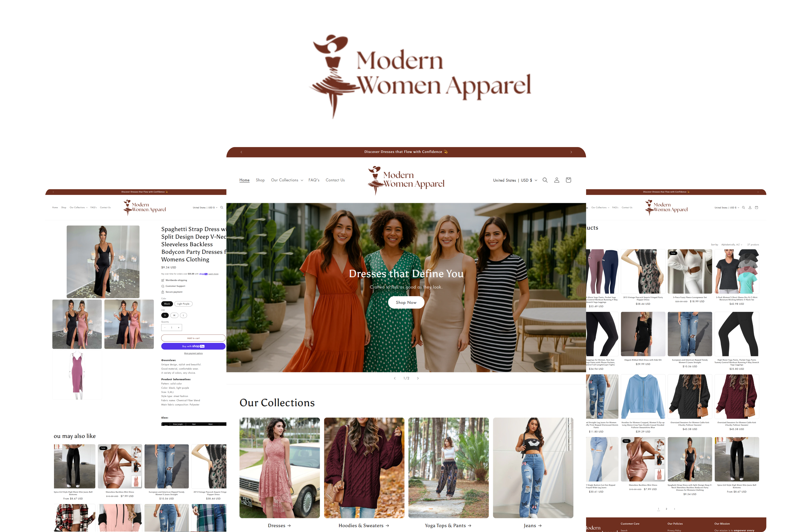Open the Dresses collection thumbnail
This screenshot has height=532, width=811.
(279, 468)
